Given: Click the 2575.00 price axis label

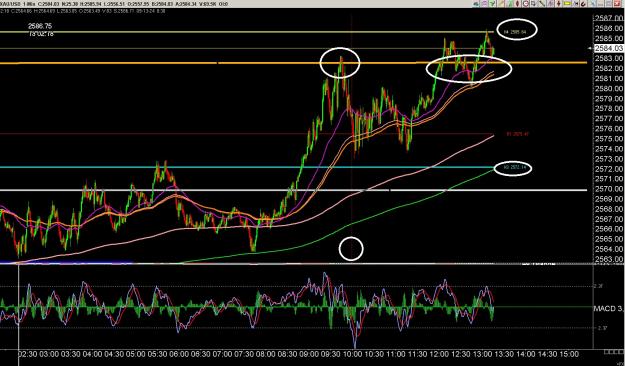Looking at the screenshot, I should coord(609,139).
